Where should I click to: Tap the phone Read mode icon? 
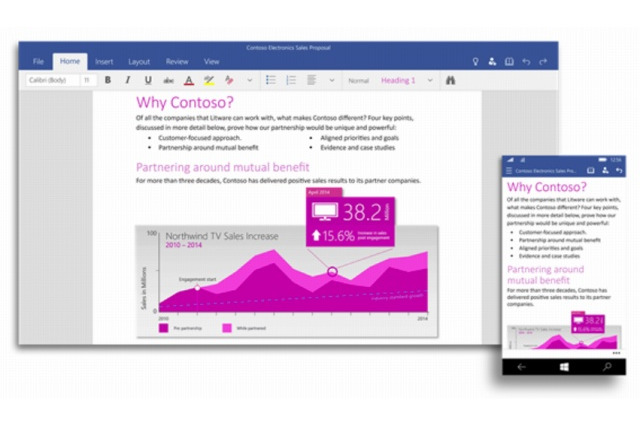591,171
